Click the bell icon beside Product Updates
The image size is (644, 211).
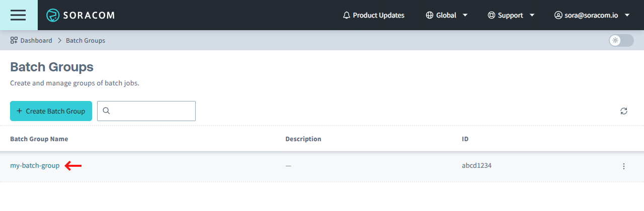coord(347,15)
